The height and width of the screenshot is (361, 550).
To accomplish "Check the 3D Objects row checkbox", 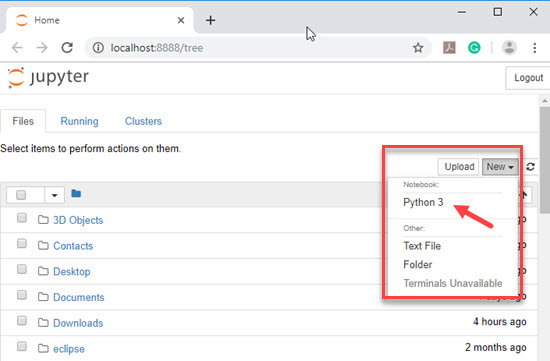I will [x=22, y=218].
